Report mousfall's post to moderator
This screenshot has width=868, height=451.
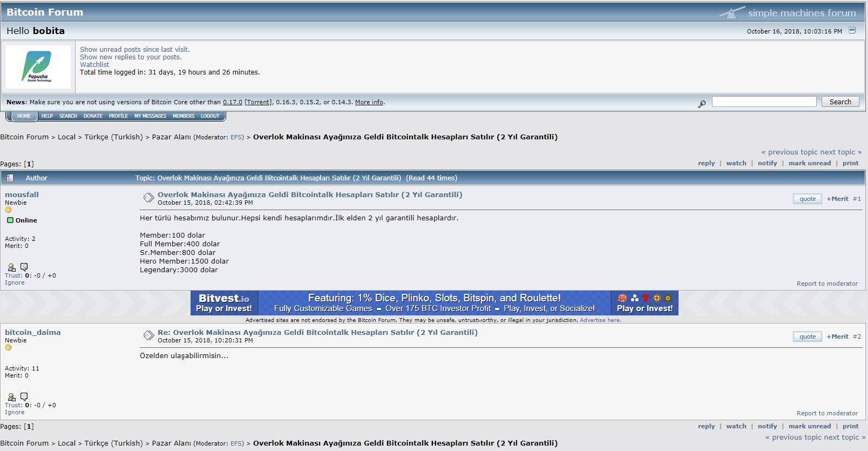click(827, 284)
